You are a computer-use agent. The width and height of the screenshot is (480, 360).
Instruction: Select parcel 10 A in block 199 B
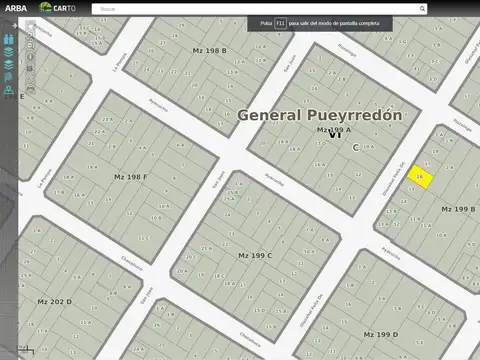coord(441,235)
